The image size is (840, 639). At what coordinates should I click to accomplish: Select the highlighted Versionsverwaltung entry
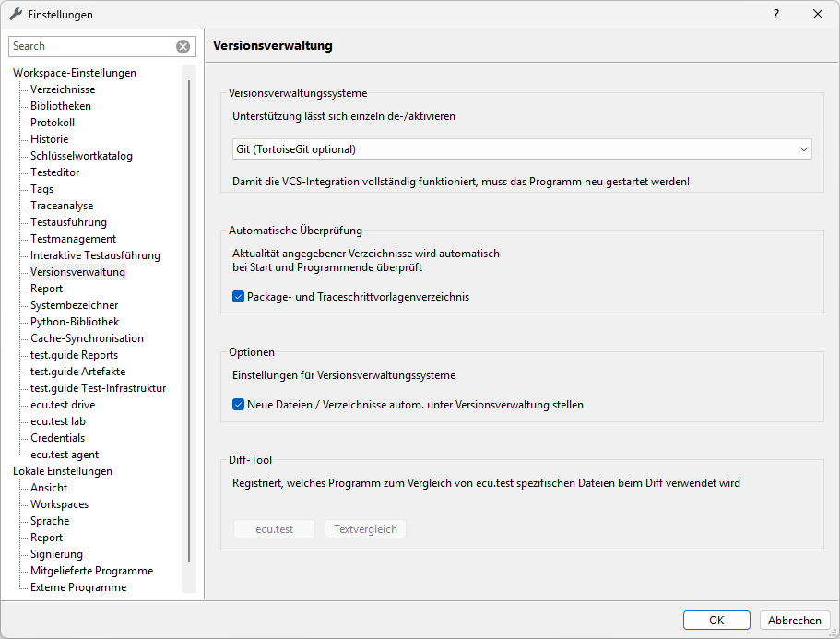pos(77,272)
